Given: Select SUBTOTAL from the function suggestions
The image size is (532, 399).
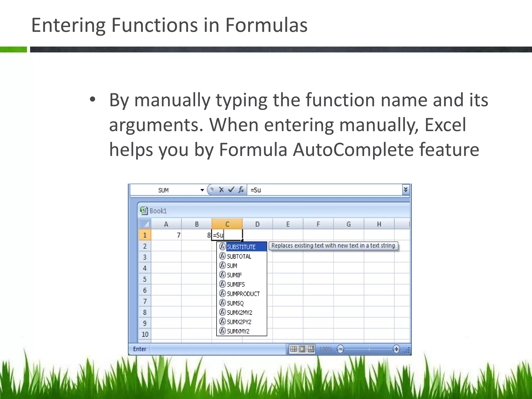Looking at the screenshot, I should click(239, 256).
